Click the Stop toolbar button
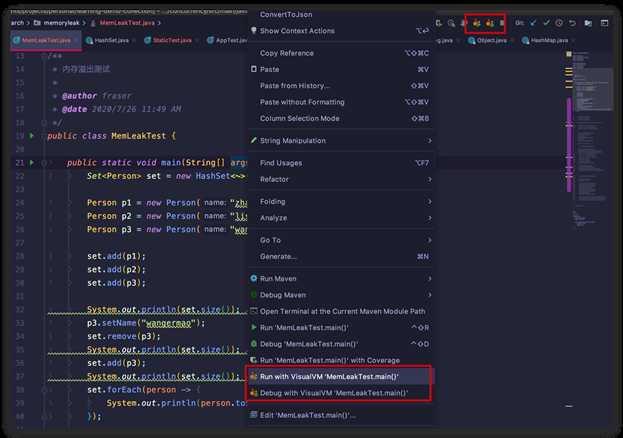Screen dimensions: 623x438 coord(502,23)
